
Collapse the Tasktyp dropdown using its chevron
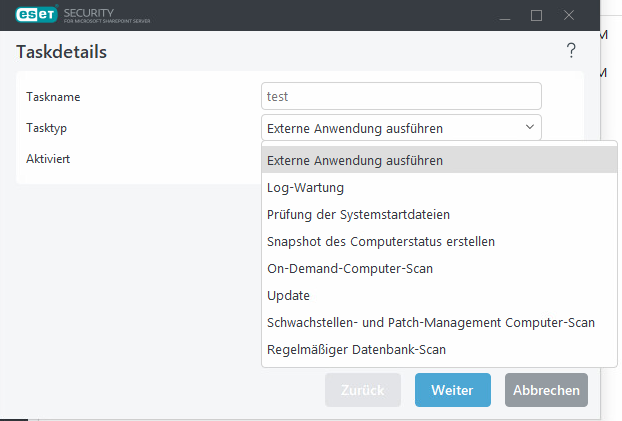528,127
